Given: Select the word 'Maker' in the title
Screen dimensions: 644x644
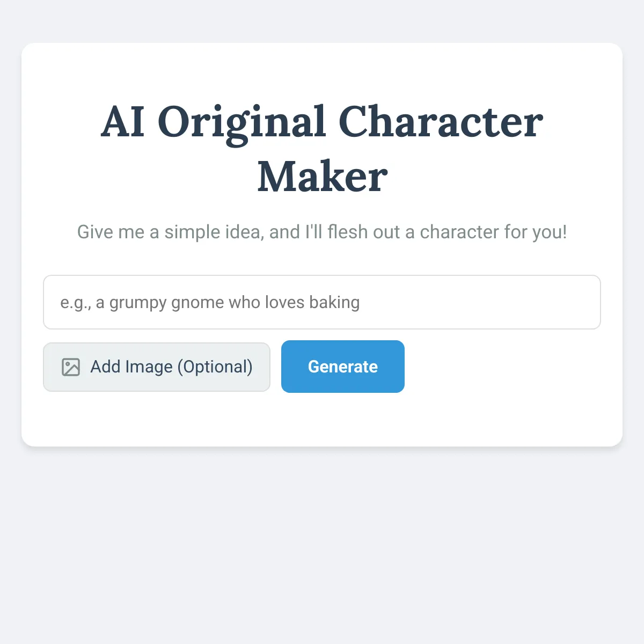Looking at the screenshot, I should click(323, 177).
